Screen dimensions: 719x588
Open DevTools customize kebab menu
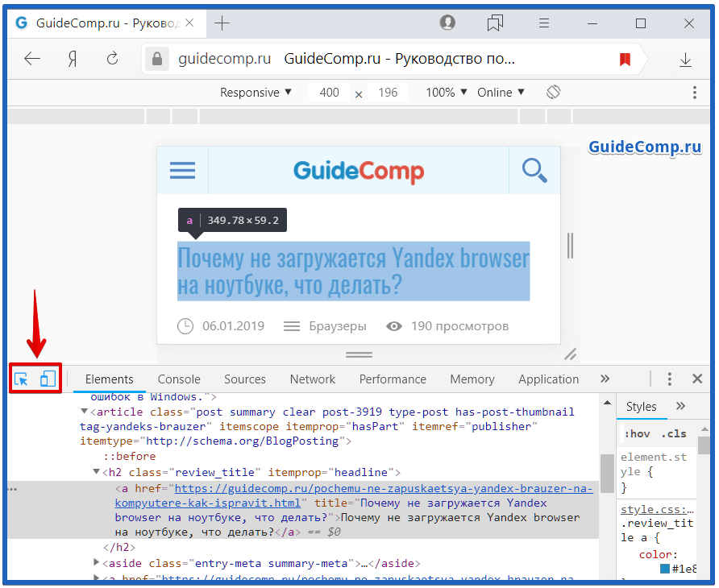click(x=670, y=379)
